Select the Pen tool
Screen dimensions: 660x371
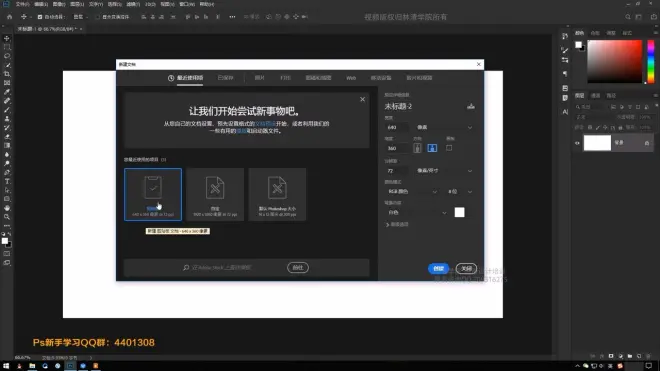click(7, 173)
